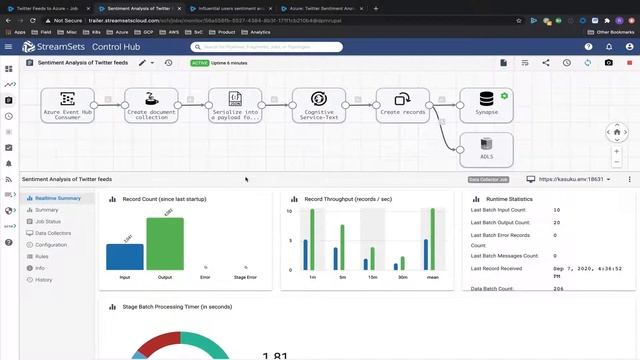This screenshot has height=360, width=640.
Task: Click the document icon in job toolbar
Action: coord(504,63)
